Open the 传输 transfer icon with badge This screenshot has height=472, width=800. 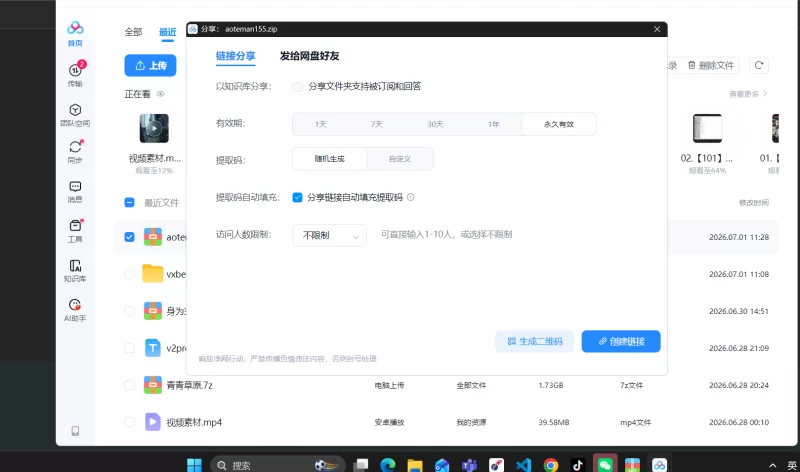76,74
